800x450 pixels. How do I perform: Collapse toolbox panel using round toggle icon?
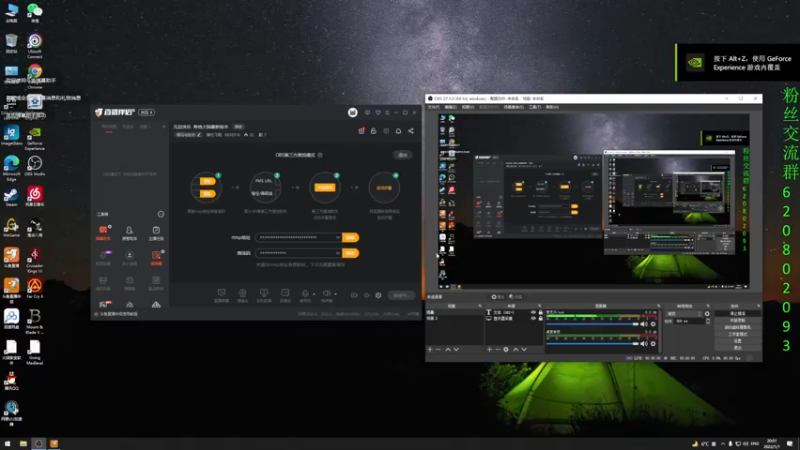[161, 214]
